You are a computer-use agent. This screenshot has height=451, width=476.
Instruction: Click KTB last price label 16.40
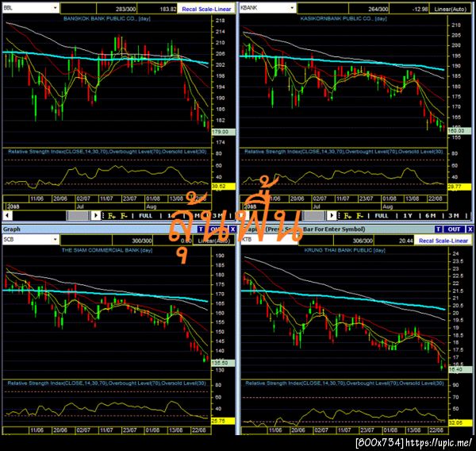coord(459,369)
